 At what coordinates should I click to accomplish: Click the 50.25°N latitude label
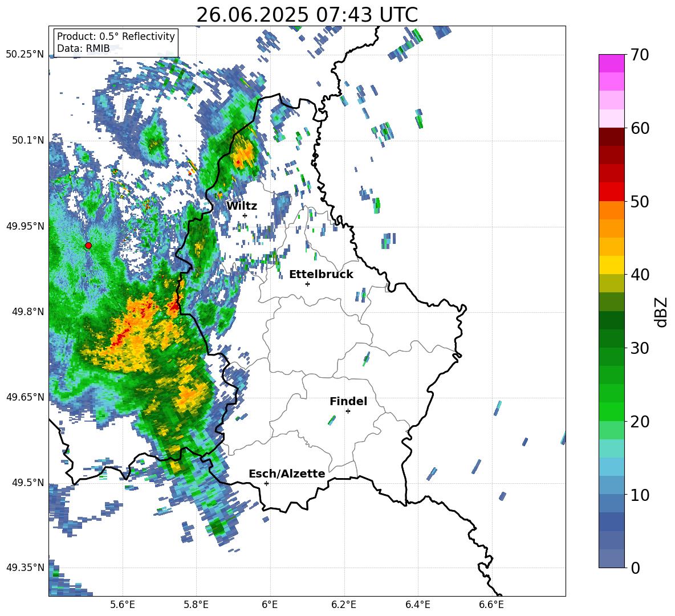click(25, 55)
